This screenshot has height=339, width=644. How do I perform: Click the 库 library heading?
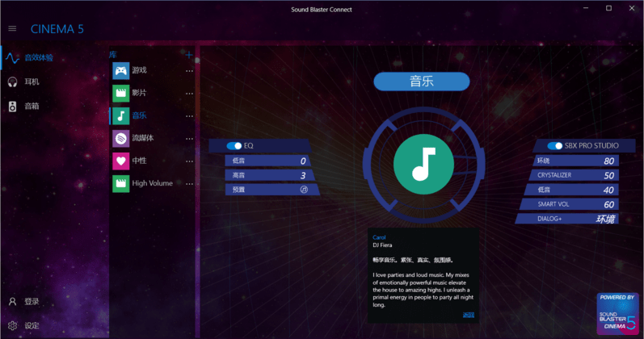(113, 55)
